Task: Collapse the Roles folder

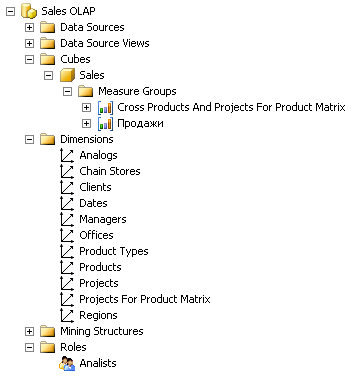Action: coord(30,347)
